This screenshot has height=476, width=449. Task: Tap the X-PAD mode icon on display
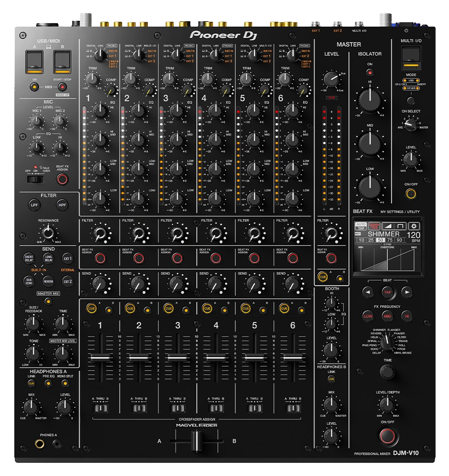pos(394,226)
